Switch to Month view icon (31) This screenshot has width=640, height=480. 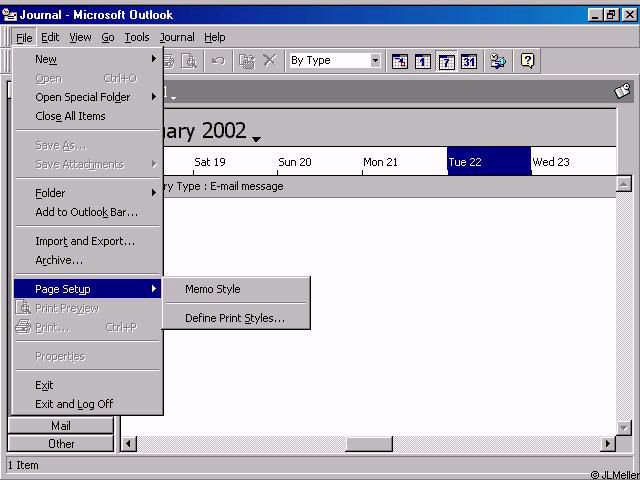[x=469, y=62]
